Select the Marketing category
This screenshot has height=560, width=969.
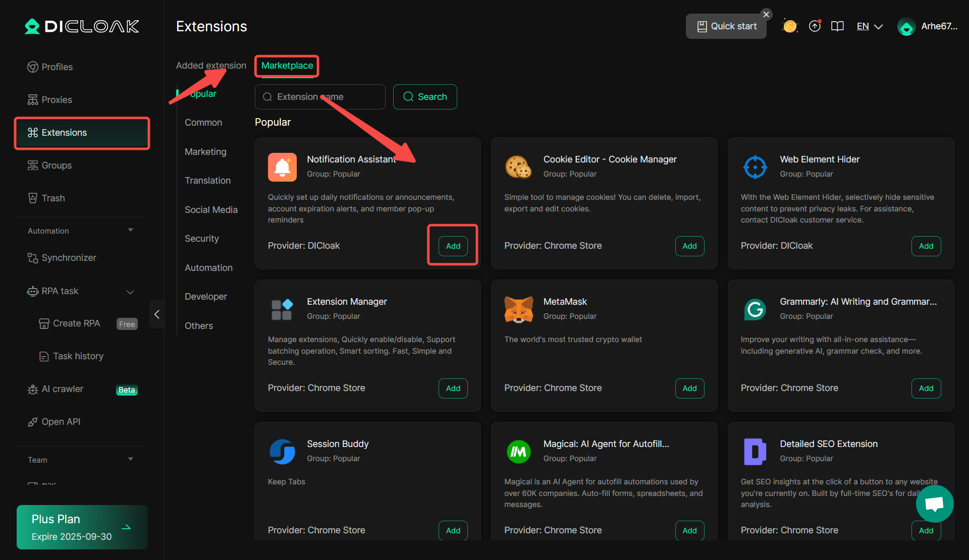[205, 152]
